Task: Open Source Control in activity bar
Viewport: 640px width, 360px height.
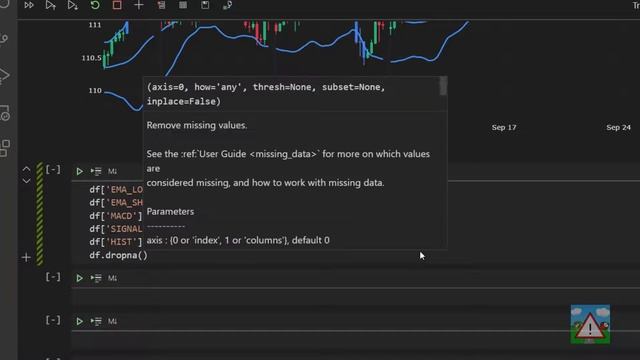Action: click(x=4, y=40)
